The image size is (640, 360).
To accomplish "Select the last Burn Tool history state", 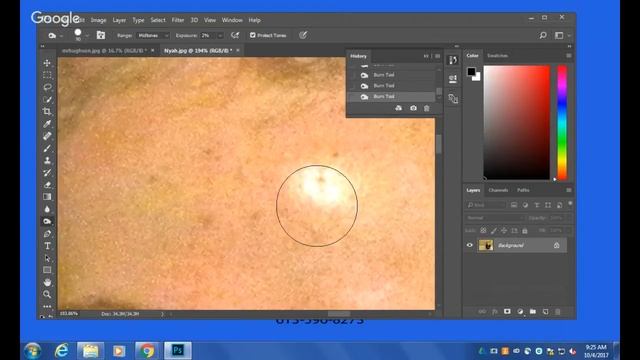I will coord(392,96).
